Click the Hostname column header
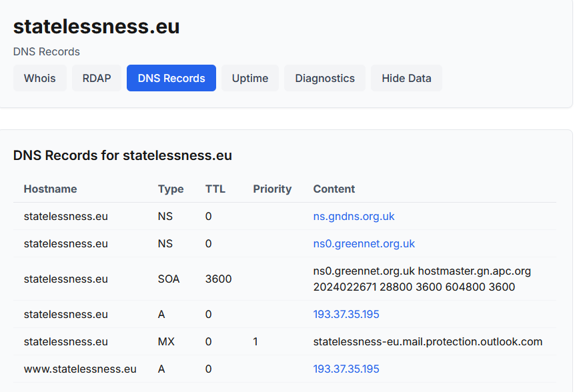 point(50,189)
